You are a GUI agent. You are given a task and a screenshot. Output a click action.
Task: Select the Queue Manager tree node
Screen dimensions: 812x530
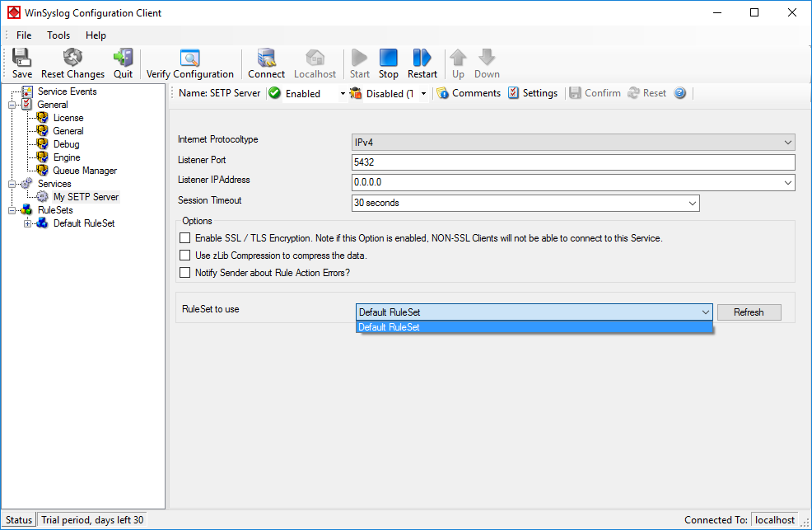point(85,171)
